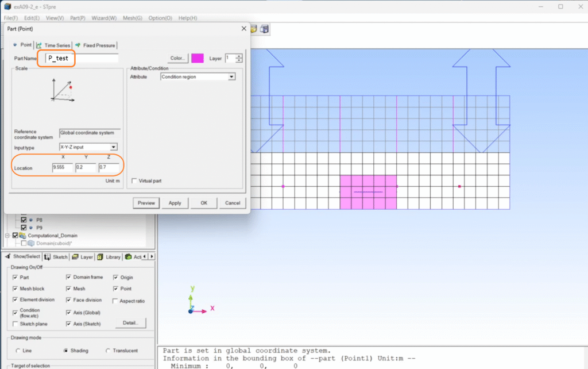Click the last toolbar icon right of the Part dialog
Viewport: 588px width, 369px height.
pyautogui.click(x=264, y=29)
